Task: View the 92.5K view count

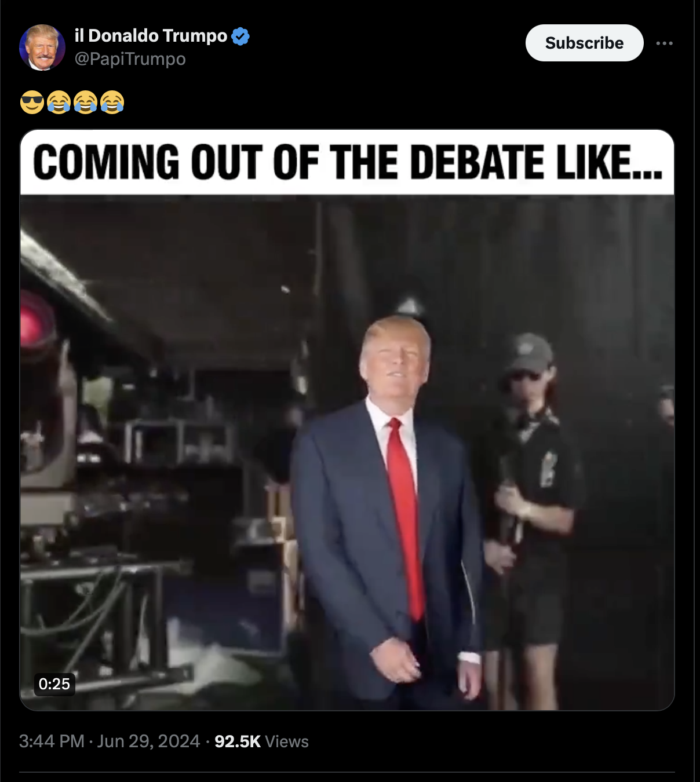Action: [238, 741]
